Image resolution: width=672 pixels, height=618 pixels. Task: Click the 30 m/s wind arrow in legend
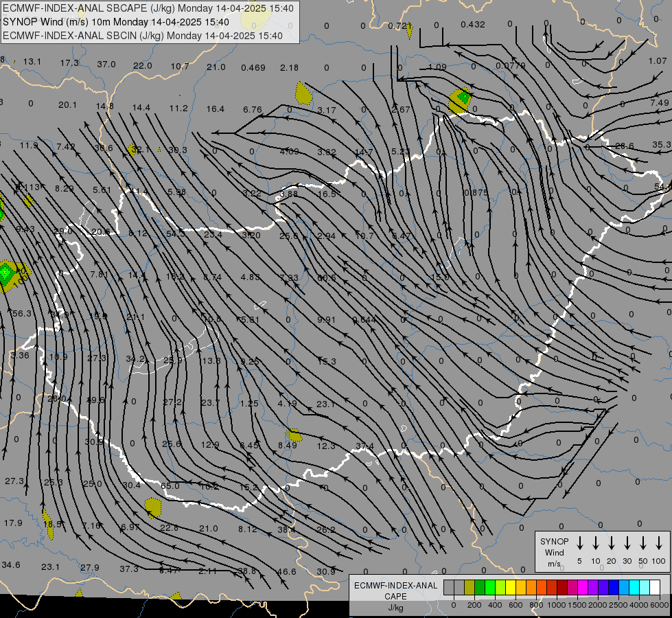pyautogui.click(x=627, y=543)
